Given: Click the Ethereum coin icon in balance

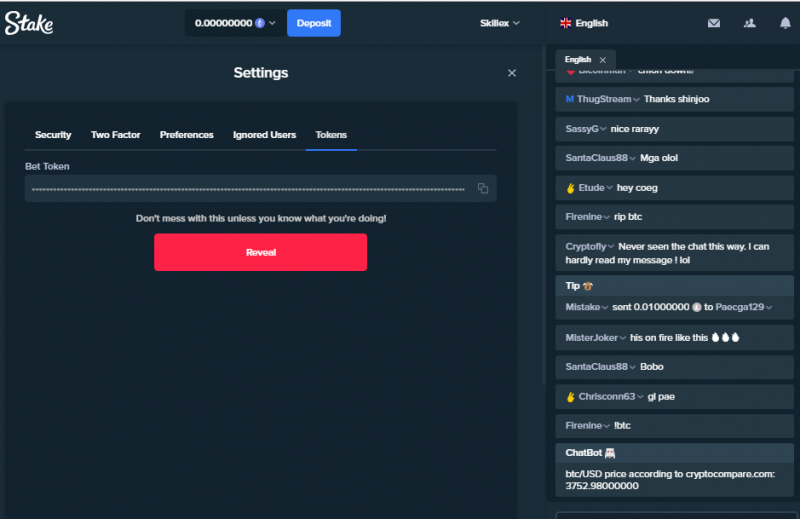Looking at the screenshot, I should pos(260,23).
